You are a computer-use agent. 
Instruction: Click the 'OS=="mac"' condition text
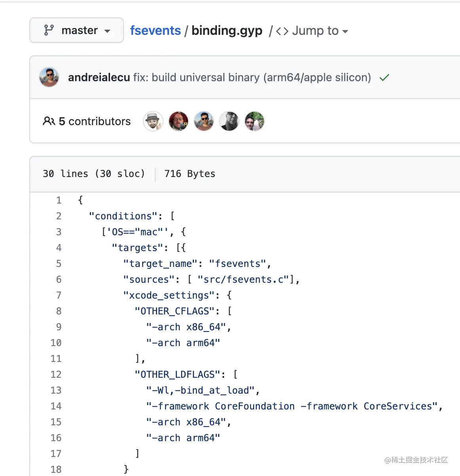(138, 232)
